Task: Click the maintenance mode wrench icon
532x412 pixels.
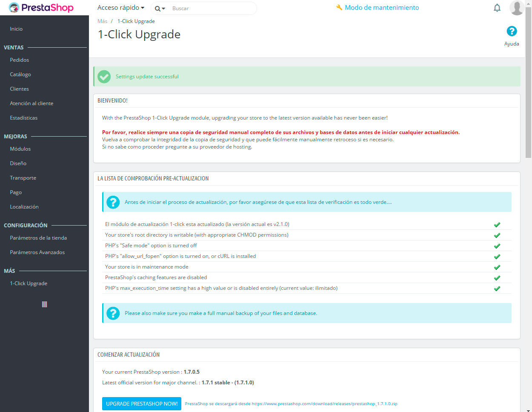Action: tap(339, 8)
